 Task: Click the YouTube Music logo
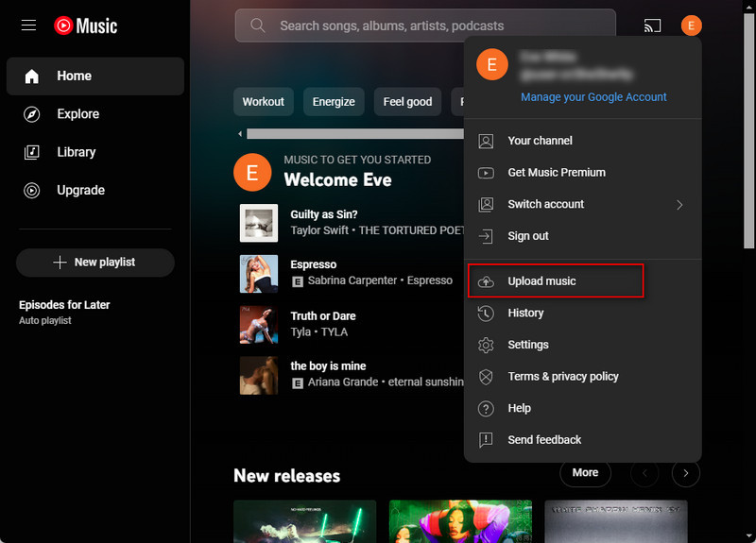click(86, 25)
